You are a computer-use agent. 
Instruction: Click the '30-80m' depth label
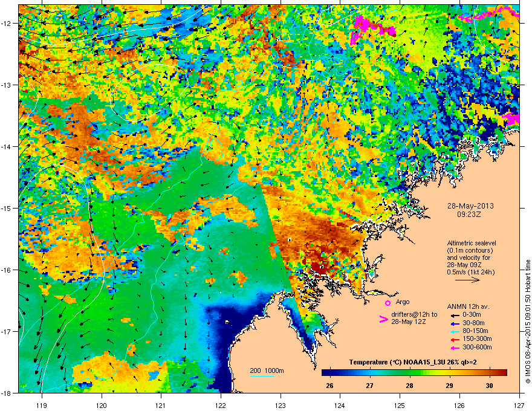(473, 323)
